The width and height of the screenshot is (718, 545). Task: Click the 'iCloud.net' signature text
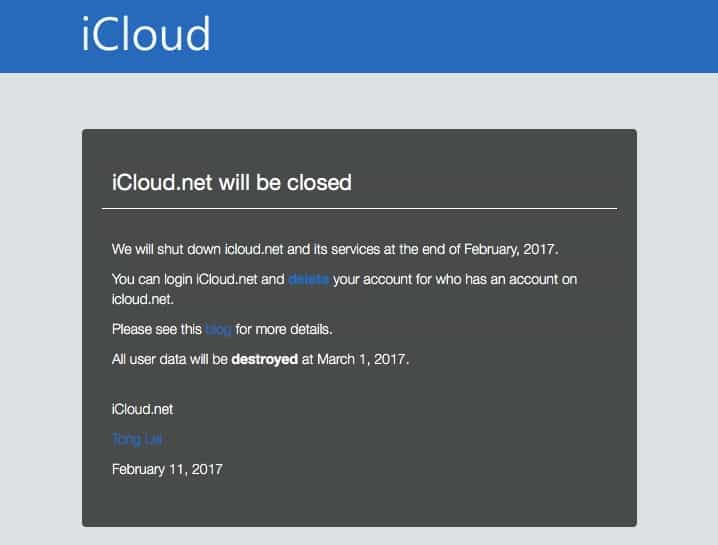142,409
